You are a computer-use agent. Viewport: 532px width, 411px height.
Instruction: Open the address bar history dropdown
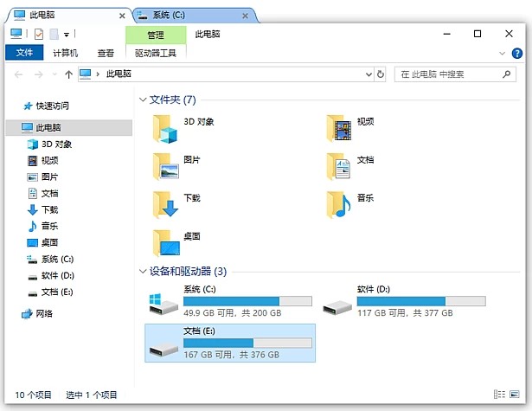pyautogui.click(x=367, y=75)
